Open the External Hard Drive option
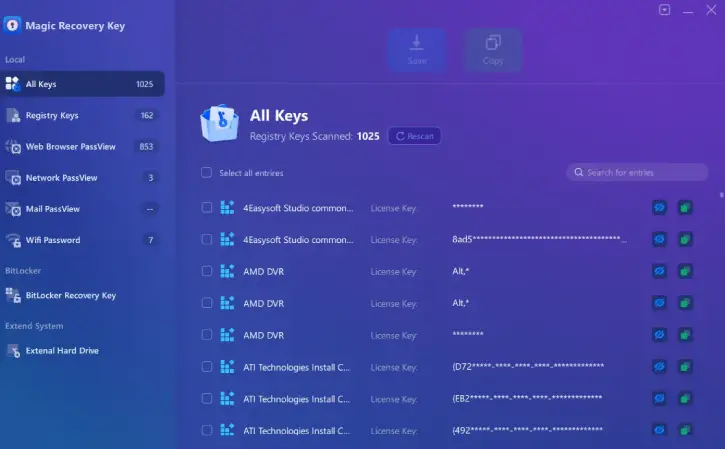Screen dimensions: 725x449 click(x=62, y=351)
